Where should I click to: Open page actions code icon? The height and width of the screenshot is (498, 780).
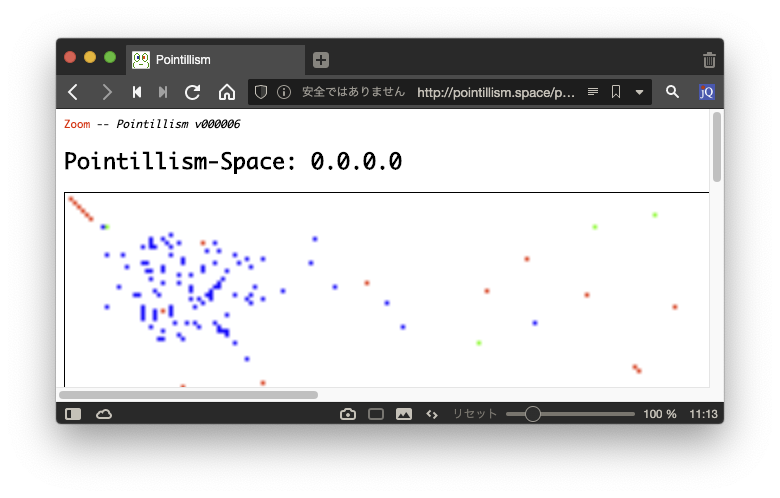[432, 414]
